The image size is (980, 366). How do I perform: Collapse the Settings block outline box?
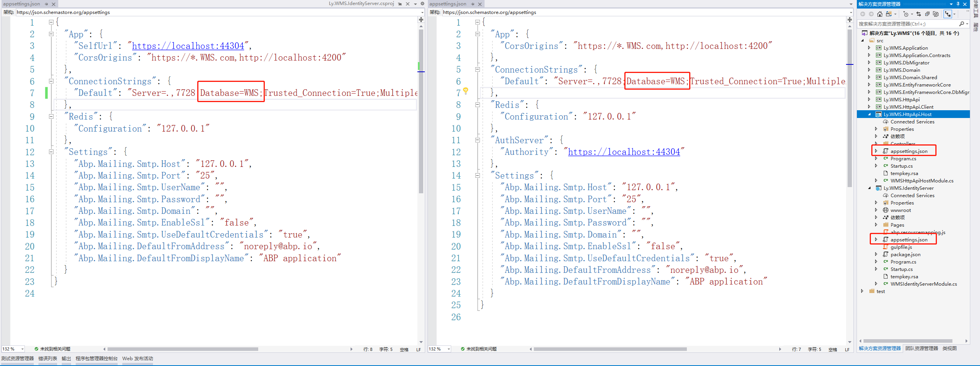click(51, 152)
